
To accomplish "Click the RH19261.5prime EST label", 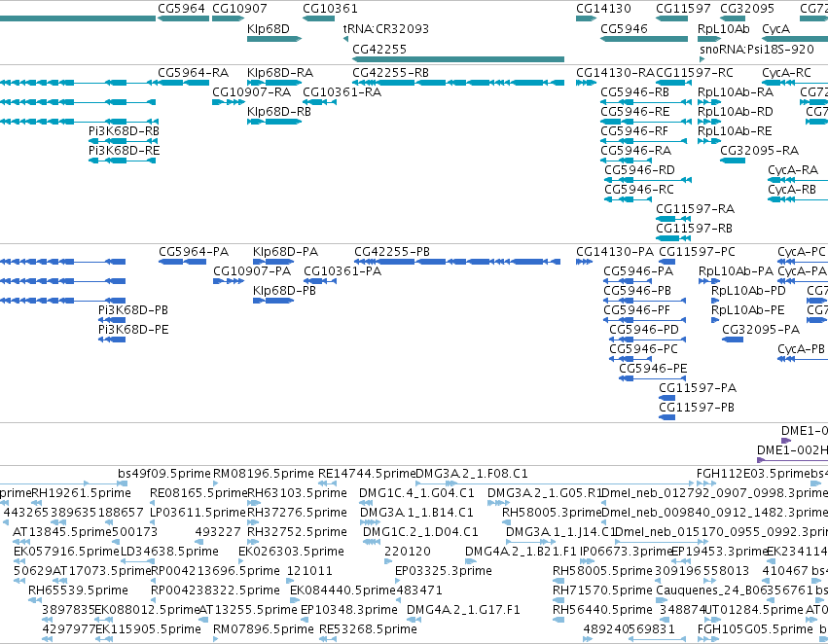I will [82, 493].
